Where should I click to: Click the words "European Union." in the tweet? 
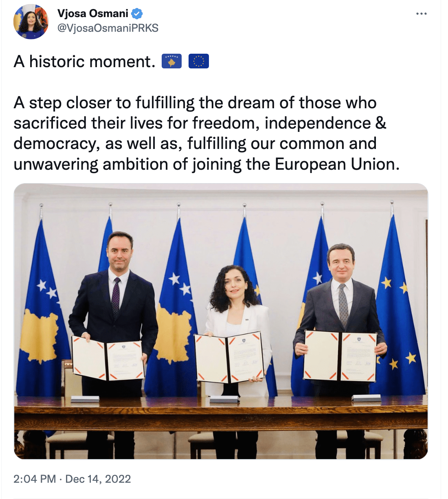pos(337,164)
